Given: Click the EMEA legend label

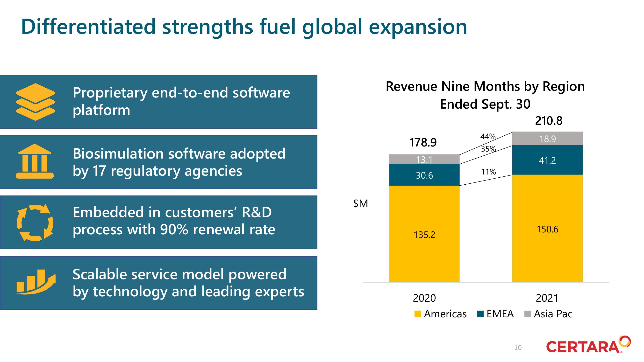Looking at the screenshot, I should (x=500, y=314).
